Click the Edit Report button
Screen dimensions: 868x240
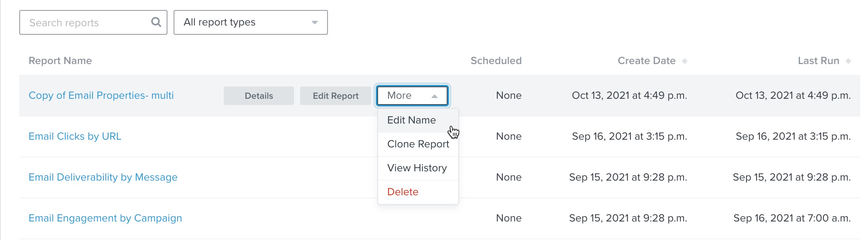tap(335, 96)
